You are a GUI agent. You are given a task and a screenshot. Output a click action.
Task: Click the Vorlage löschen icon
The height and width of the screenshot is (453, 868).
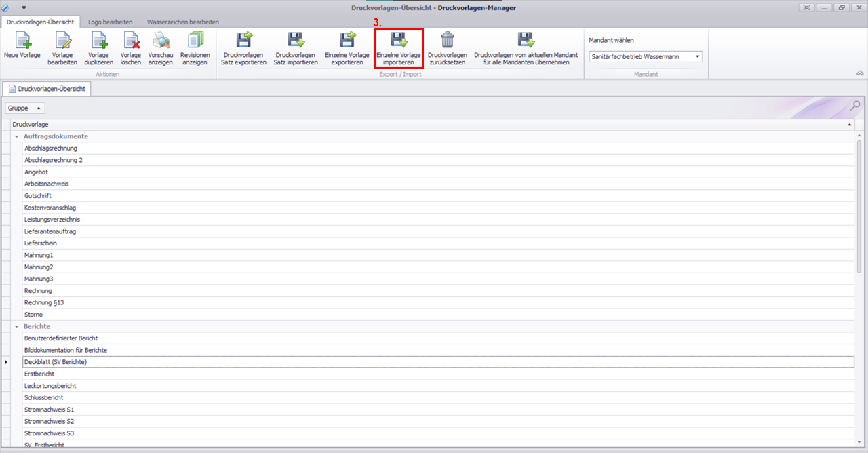pyautogui.click(x=130, y=41)
